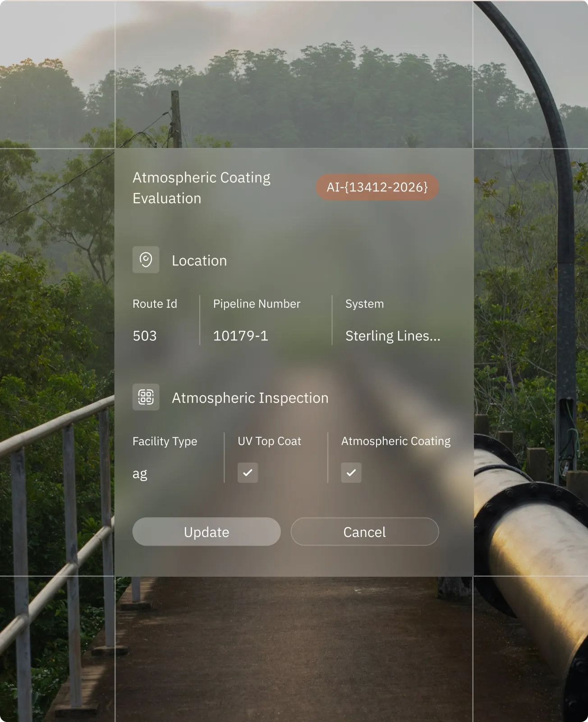This screenshot has width=588, height=722.
Task: Click the AI-{13412-2026} badge
Action: 377,187
